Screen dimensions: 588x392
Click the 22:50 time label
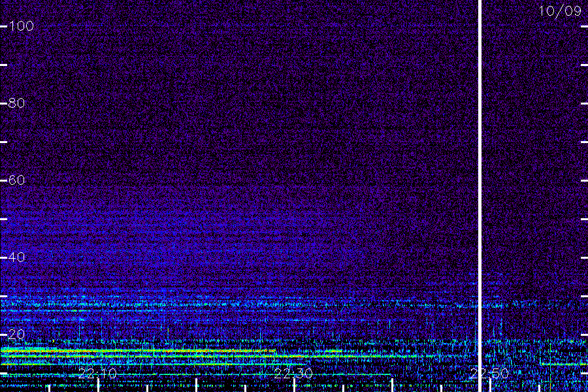click(489, 374)
